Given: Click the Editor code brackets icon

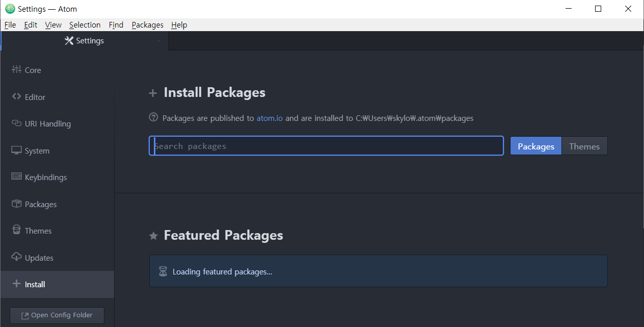Looking at the screenshot, I should click(16, 96).
